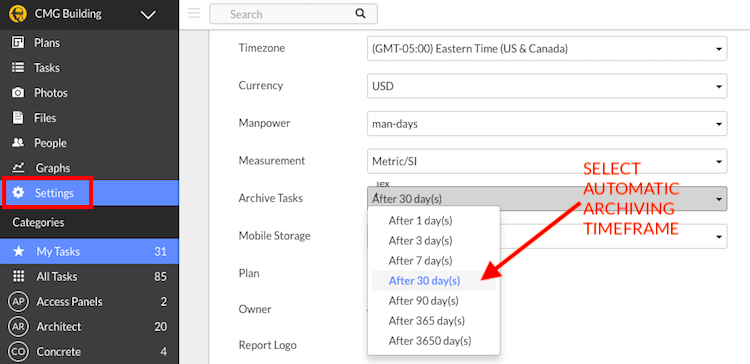This screenshot has height=364, width=750.
Task: Choose After 3 day(s) option
Action: point(420,241)
